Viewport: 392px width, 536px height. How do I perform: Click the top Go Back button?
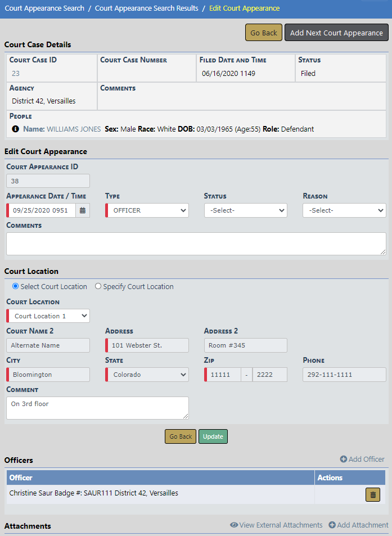pos(264,33)
